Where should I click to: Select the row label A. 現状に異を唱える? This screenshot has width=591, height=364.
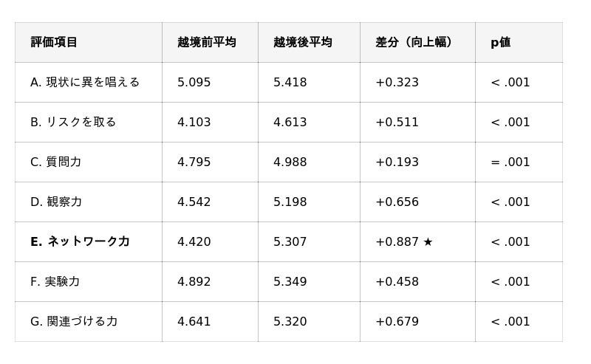(85, 83)
